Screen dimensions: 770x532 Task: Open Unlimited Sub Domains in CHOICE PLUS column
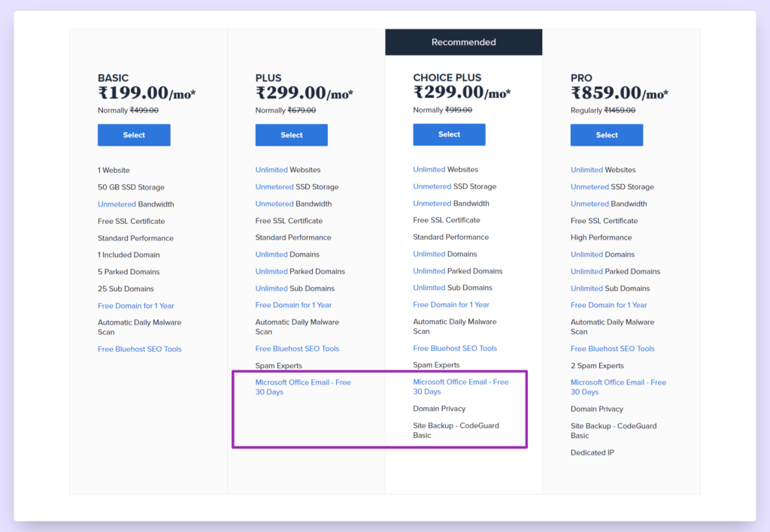(x=429, y=288)
